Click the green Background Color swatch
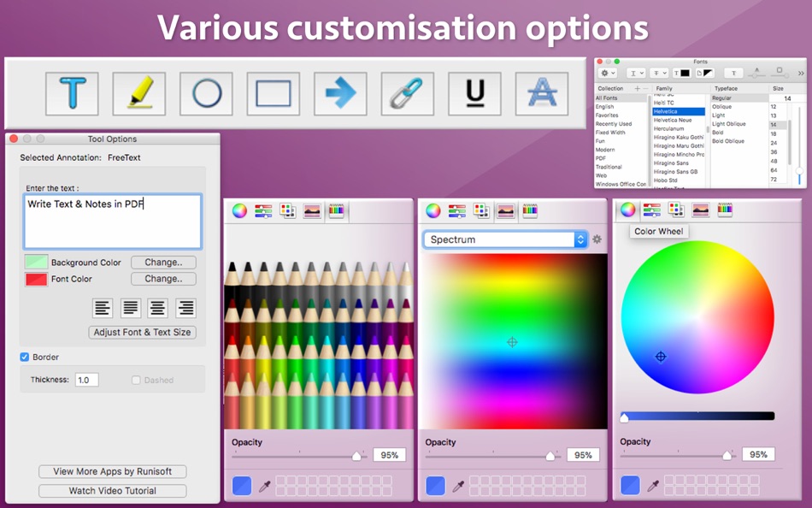This screenshot has height=508, width=812. click(x=36, y=262)
